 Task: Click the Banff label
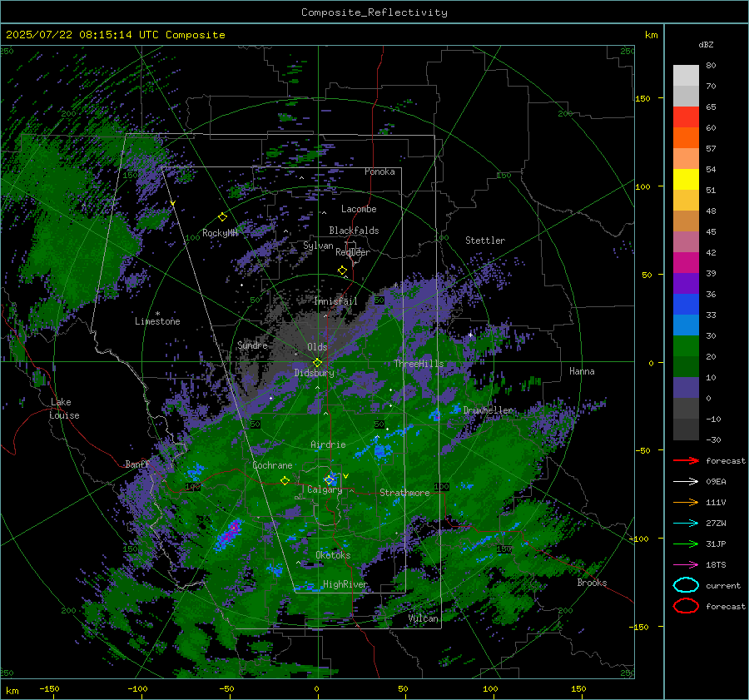coord(137,464)
